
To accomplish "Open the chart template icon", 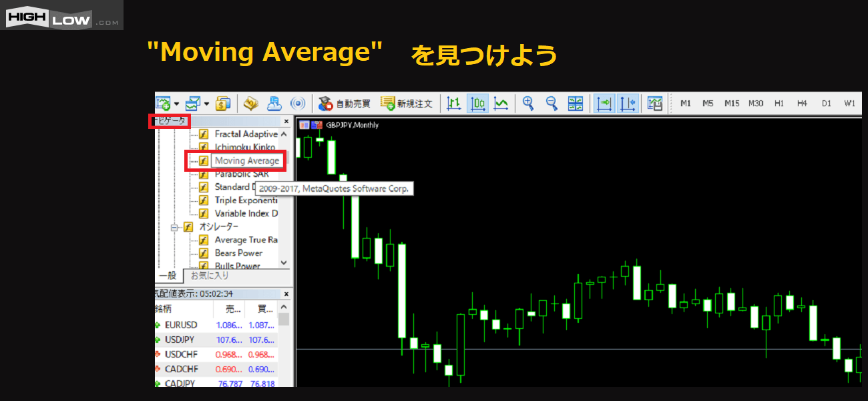I will tap(655, 104).
